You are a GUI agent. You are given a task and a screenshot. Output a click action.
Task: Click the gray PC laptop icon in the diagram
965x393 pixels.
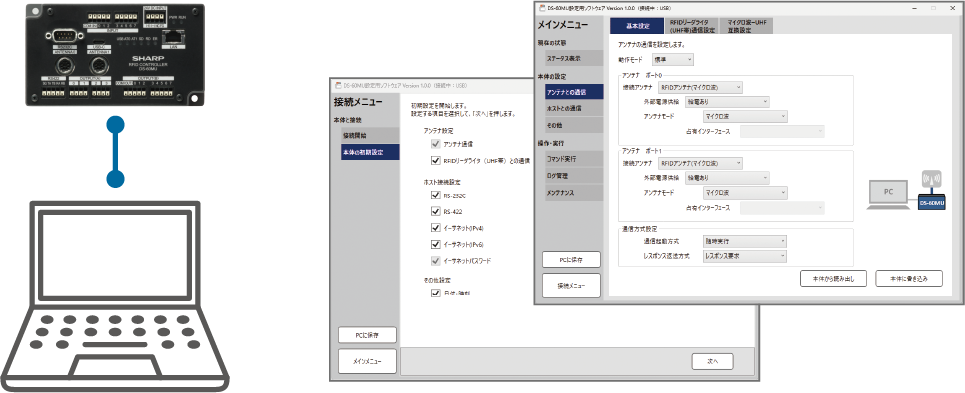pos(888,196)
